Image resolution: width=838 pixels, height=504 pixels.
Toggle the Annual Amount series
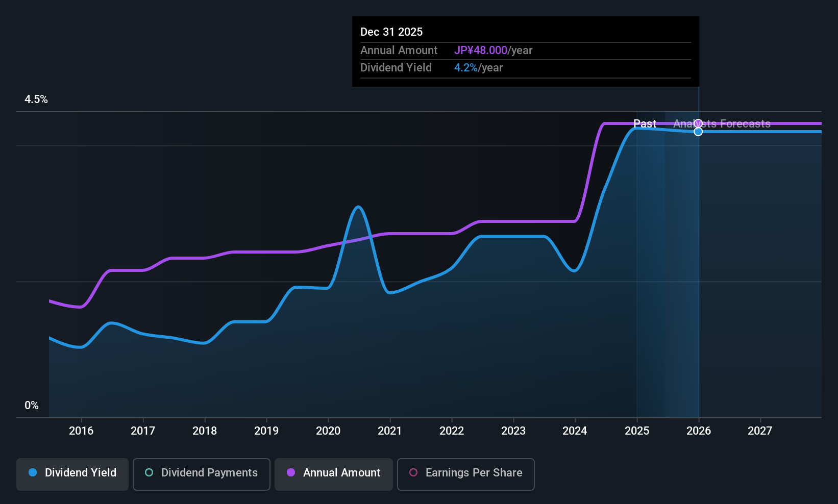coord(334,474)
